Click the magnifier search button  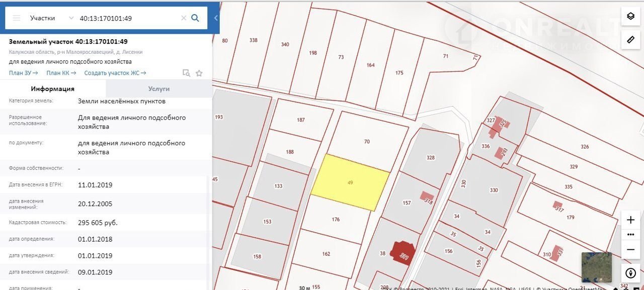point(195,18)
